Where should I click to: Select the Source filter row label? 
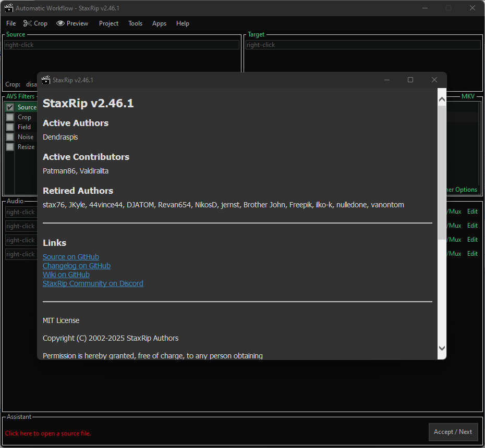coord(27,107)
